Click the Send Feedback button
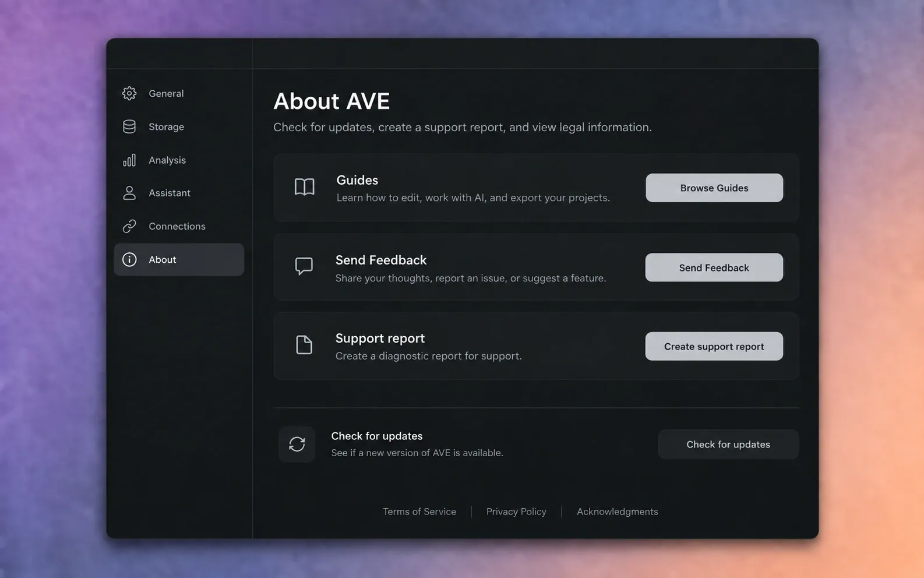The height and width of the screenshot is (578, 924). [714, 267]
